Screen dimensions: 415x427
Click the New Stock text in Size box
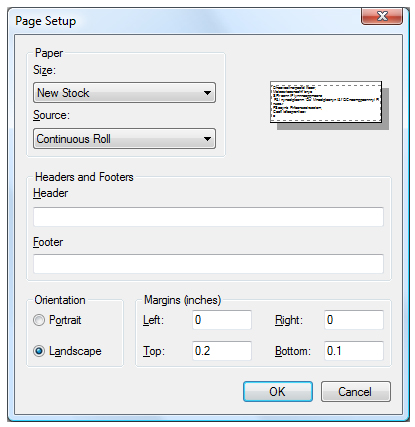point(63,93)
